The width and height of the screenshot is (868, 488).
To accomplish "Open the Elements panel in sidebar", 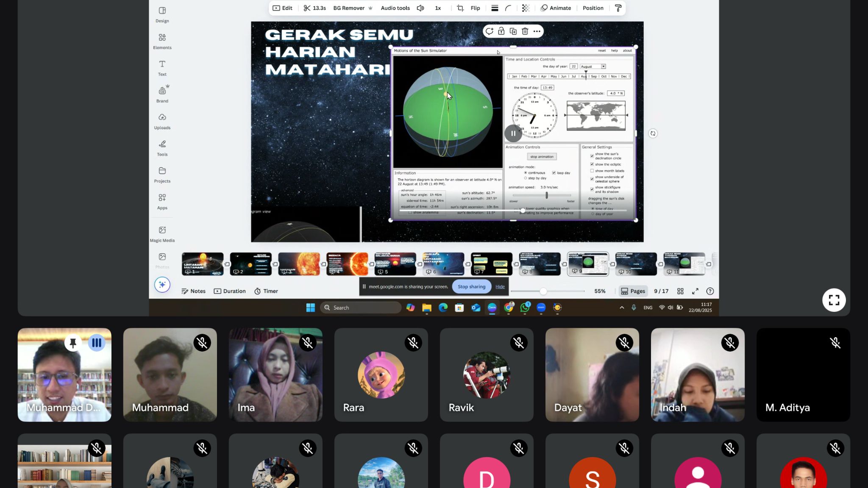I will point(162,41).
